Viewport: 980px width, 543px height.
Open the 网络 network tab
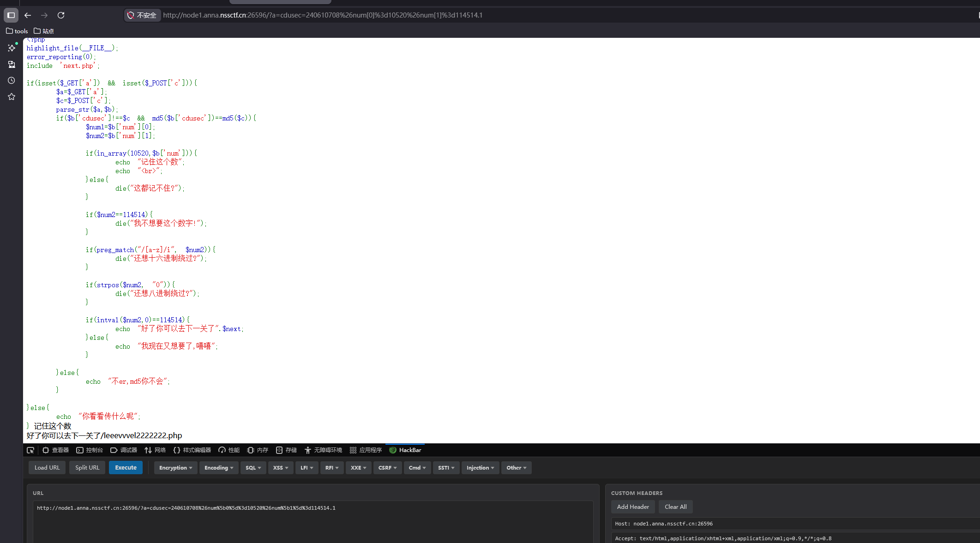[155, 450]
